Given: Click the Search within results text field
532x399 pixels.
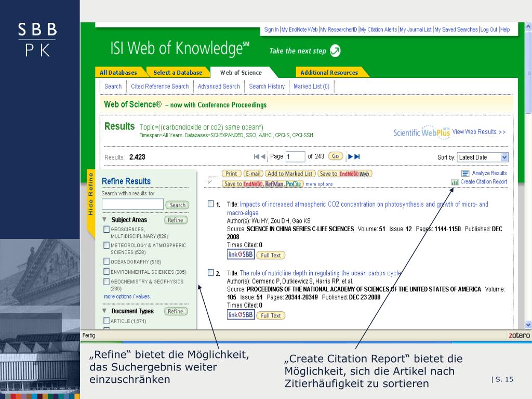Looking at the screenshot, I should [x=132, y=204].
